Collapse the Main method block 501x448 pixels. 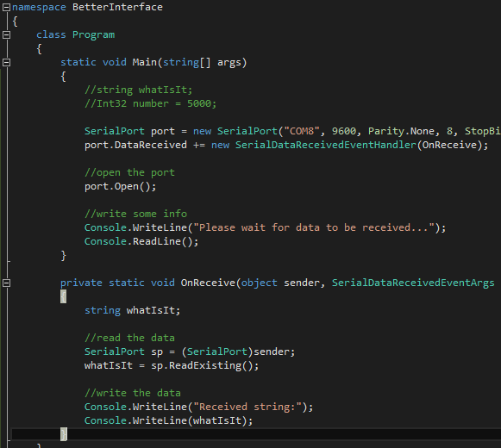tap(6, 62)
